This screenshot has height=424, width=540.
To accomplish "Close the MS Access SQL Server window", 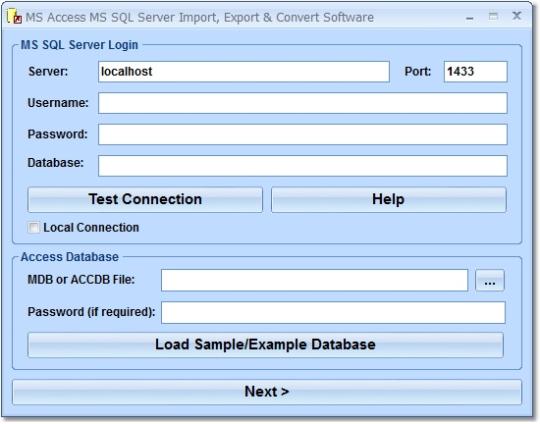I will (x=517, y=16).
